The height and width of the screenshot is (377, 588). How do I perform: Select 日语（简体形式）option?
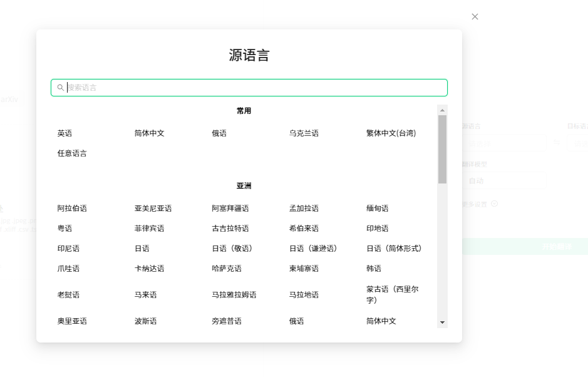tap(394, 249)
